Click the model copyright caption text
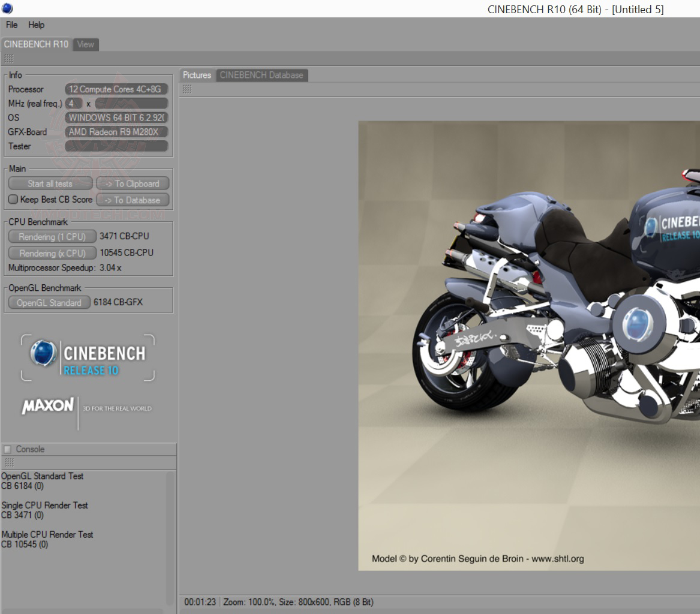The width and height of the screenshot is (700, 614). pyautogui.click(x=477, y=559)
